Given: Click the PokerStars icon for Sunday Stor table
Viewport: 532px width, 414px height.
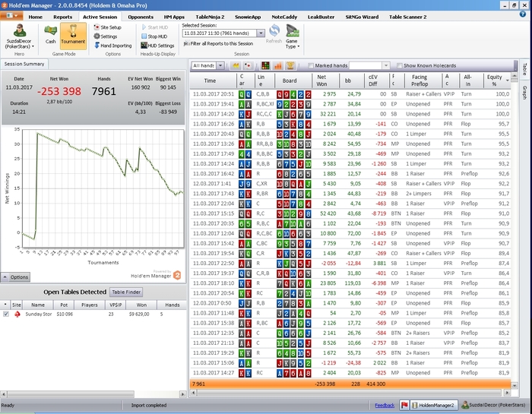Looking at the screenshot, I should pos(17,314).
